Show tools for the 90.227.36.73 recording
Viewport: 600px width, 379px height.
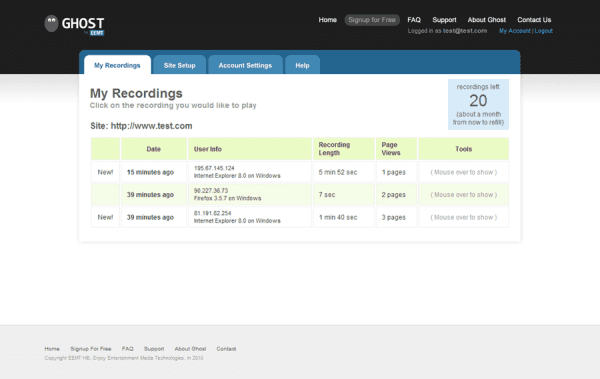tap(463, 195)
